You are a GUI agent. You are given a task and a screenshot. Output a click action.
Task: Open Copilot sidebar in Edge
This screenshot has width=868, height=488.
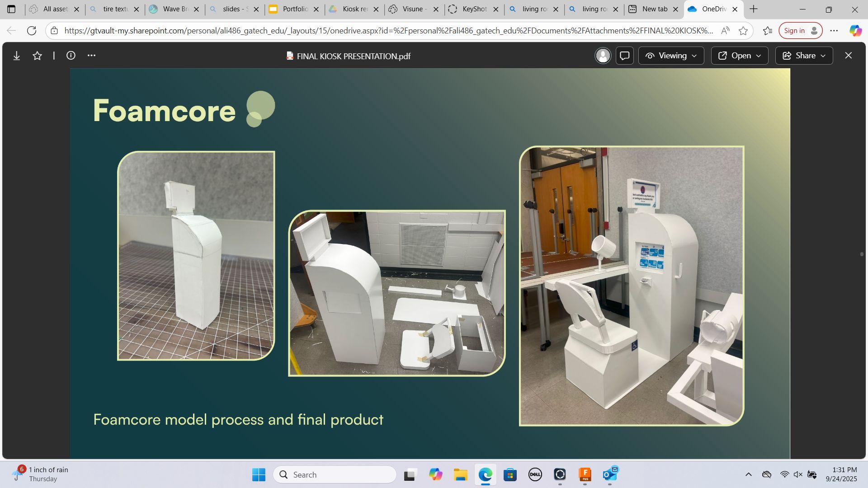(855, 31)
